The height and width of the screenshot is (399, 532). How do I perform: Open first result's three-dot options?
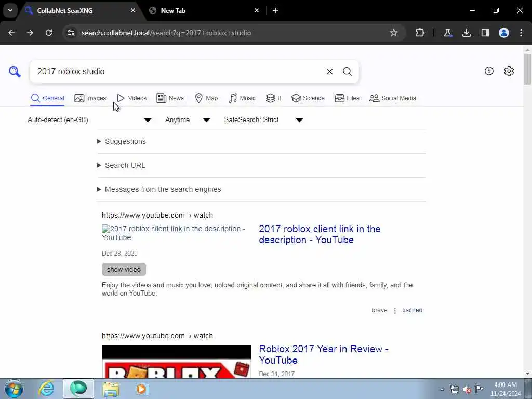coord(395,311)
